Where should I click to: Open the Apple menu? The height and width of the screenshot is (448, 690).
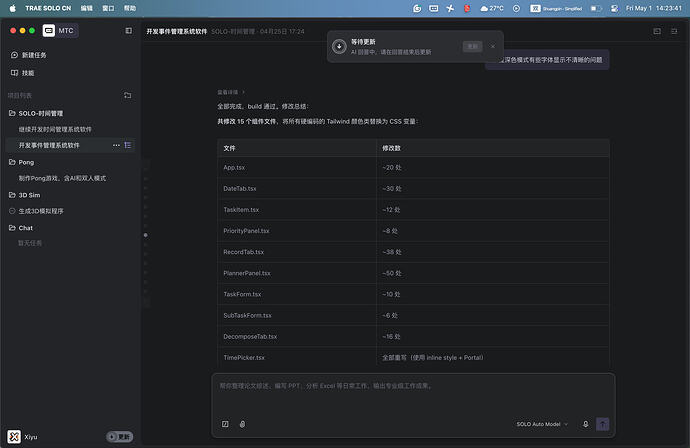tap(13, 8)
